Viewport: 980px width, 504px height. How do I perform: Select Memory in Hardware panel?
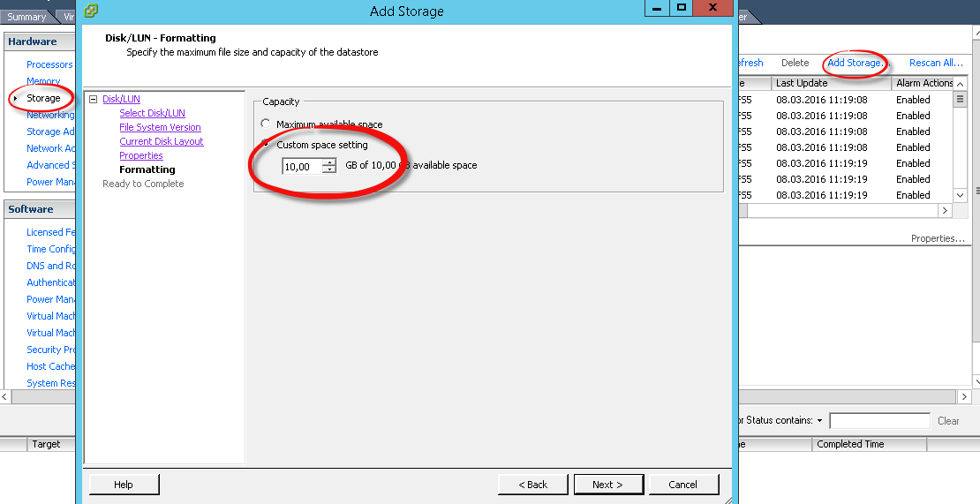43,81
